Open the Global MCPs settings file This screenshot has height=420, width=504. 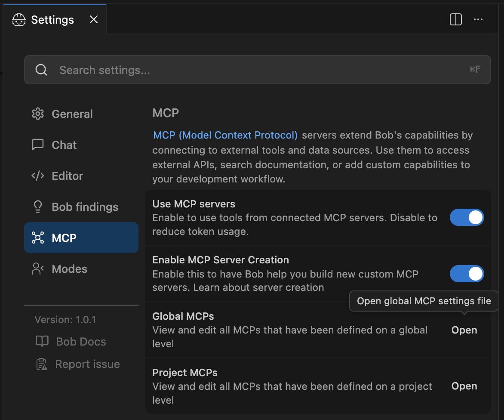[x=464, y=330]
